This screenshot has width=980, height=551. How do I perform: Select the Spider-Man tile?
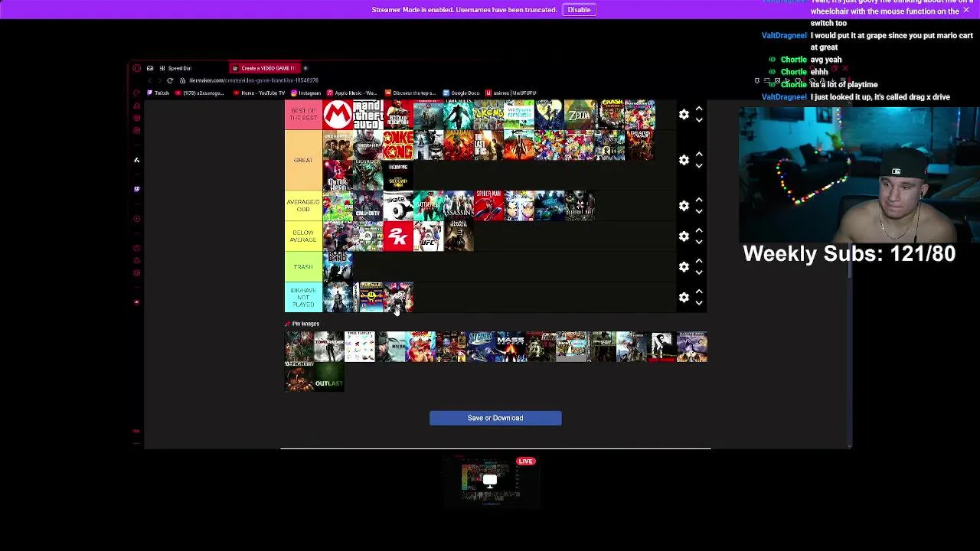click(x=488, y=206)
